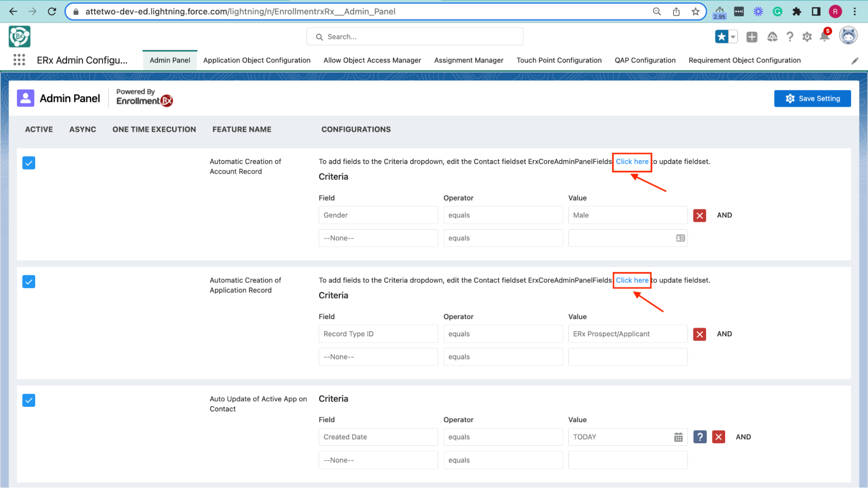Image resolution: width=868 pixels, height=488 pixels.
Task: Open the calendar picker for TODAY value
Action: (678, 437)
